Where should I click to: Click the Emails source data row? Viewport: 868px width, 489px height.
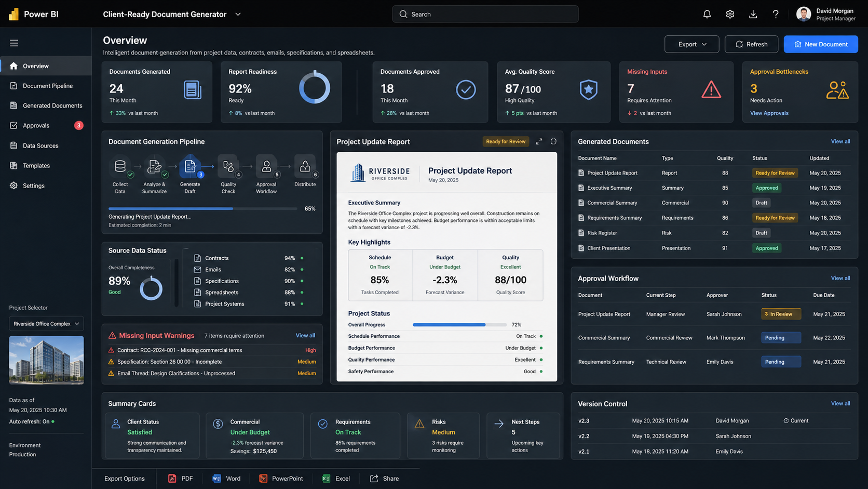coord(249,270)
